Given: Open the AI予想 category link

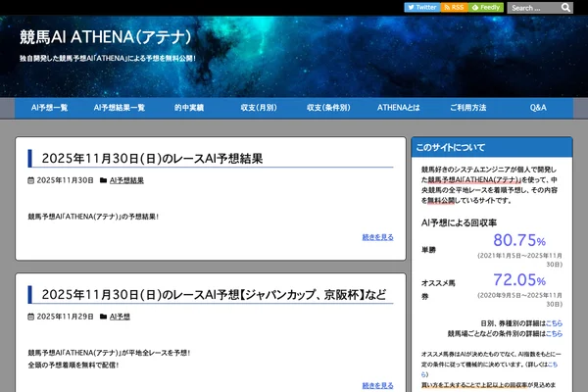Looking at the screenshot, I should pyautogui.click(x=120, y=317).
